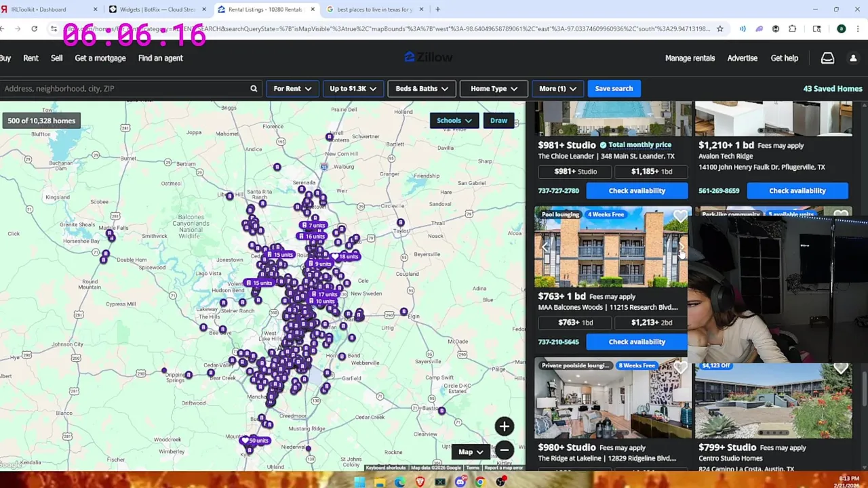The height and width of the screenshot is (488, 868).
Task: Switch to best places to live in texas tab
Action: [375, 9]
